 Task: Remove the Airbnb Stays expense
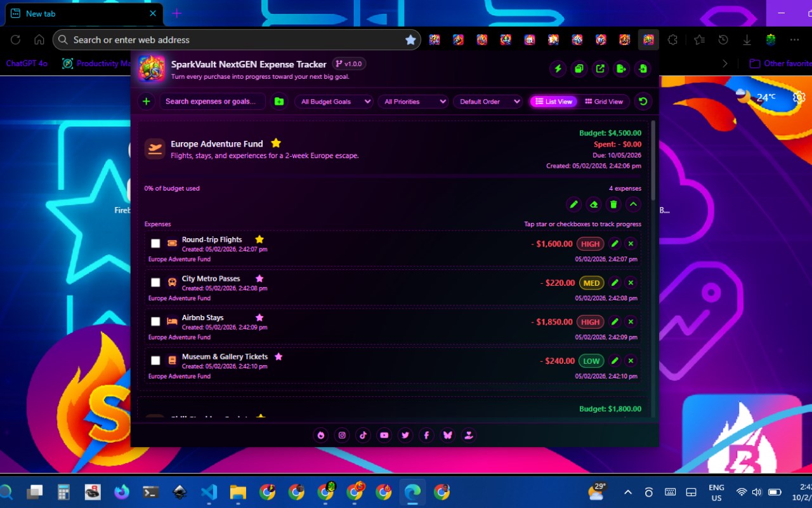pos(631,322)
